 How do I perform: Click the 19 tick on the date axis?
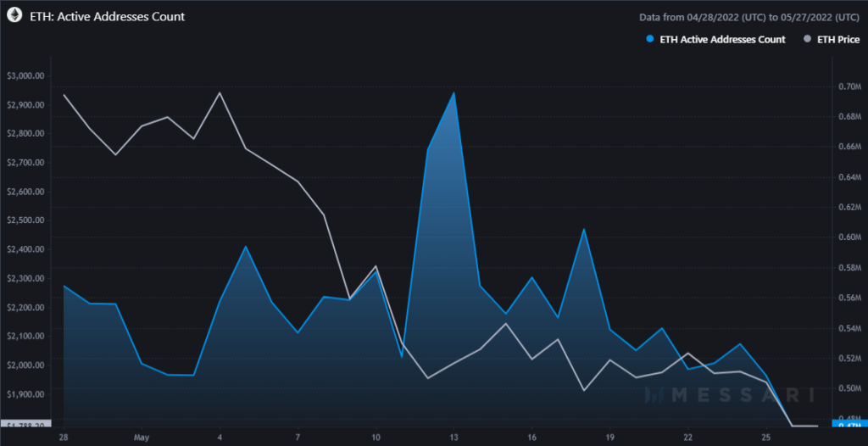(610, 438)
